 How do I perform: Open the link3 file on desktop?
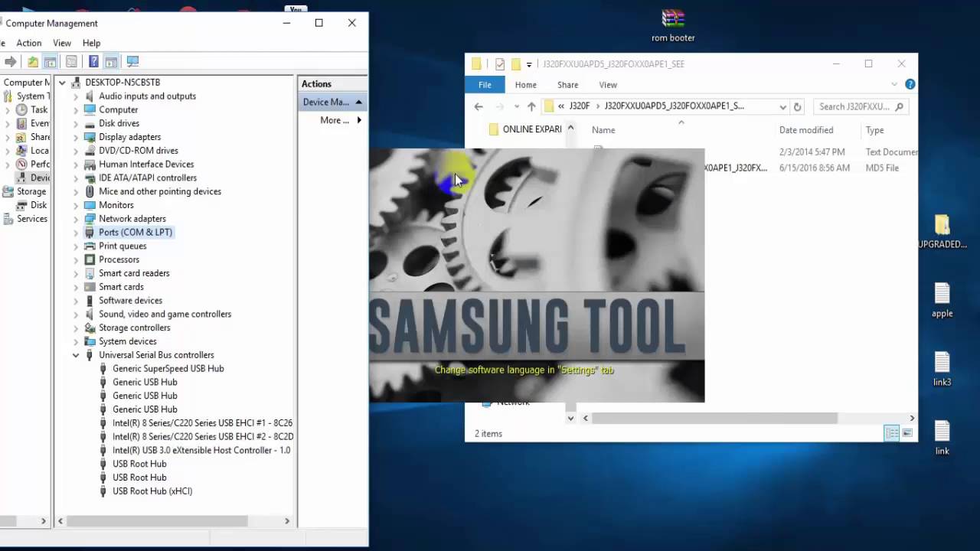(x=942, y=369)
